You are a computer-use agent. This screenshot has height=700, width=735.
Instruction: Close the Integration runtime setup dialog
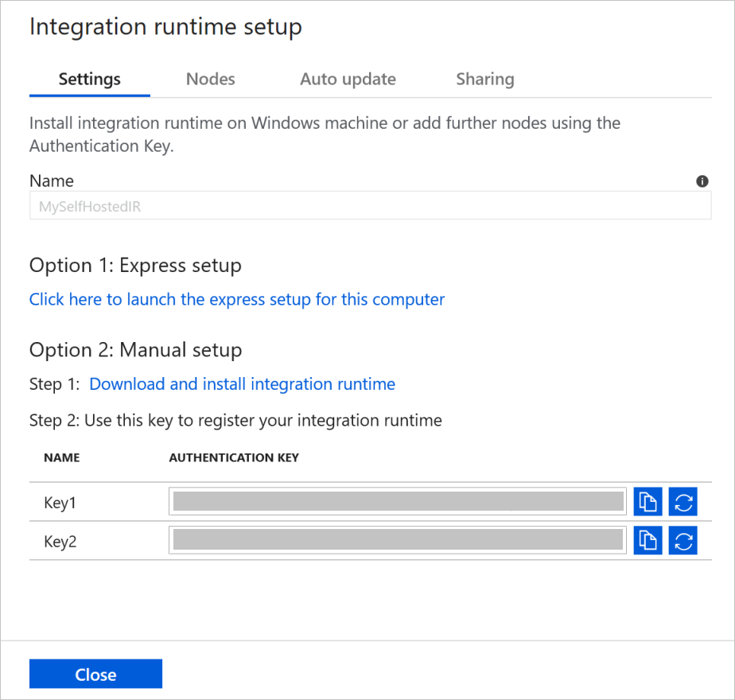coord(95,674)
